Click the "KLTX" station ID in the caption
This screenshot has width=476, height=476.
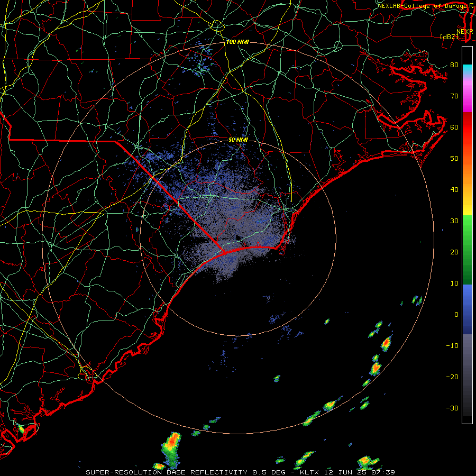(x=310, y=472)
